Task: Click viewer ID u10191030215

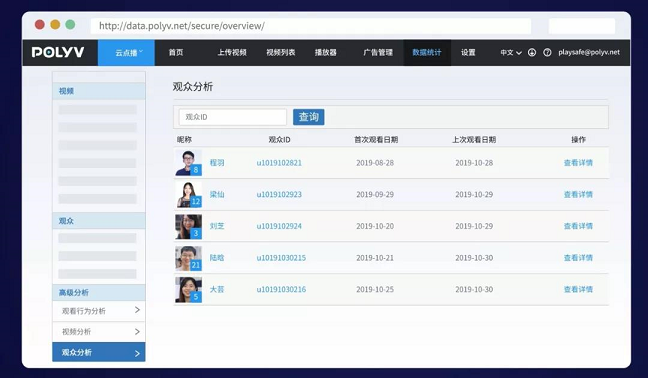Action: point(281,258)
